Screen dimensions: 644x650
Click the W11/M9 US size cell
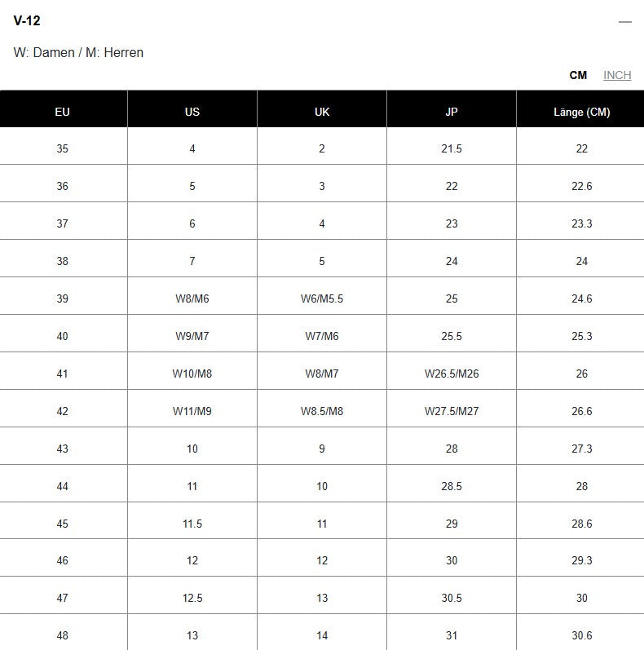192,411
